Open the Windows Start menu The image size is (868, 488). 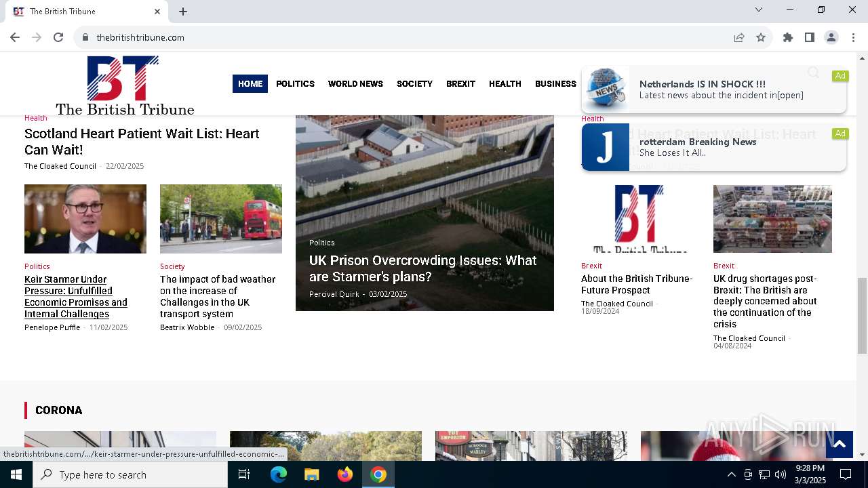[x=16, y=474]
